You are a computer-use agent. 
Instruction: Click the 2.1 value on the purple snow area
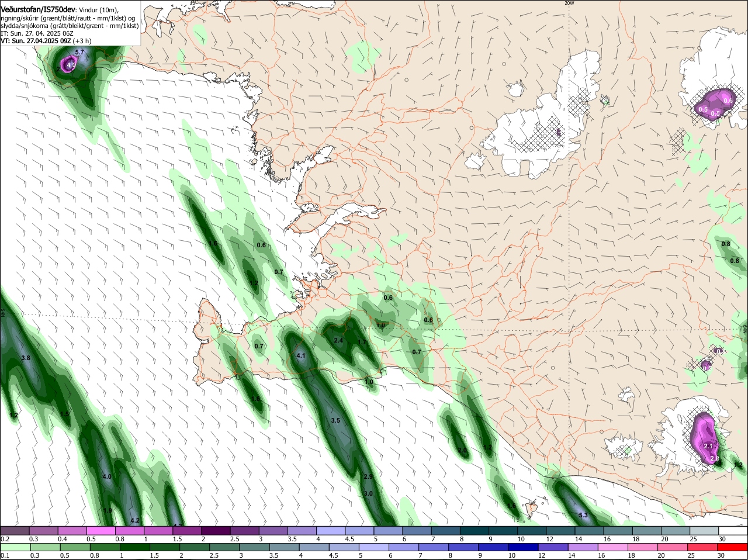709,446
